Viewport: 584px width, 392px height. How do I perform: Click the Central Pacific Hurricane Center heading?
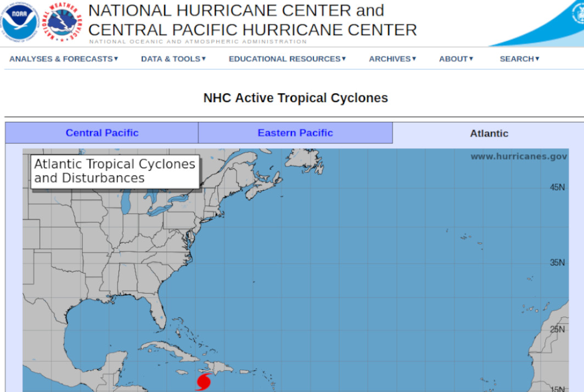click(x=252, y=29)
